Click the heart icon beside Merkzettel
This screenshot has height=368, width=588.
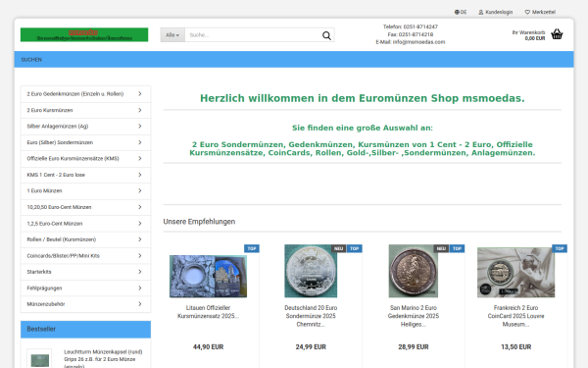(x=527, y=12)
